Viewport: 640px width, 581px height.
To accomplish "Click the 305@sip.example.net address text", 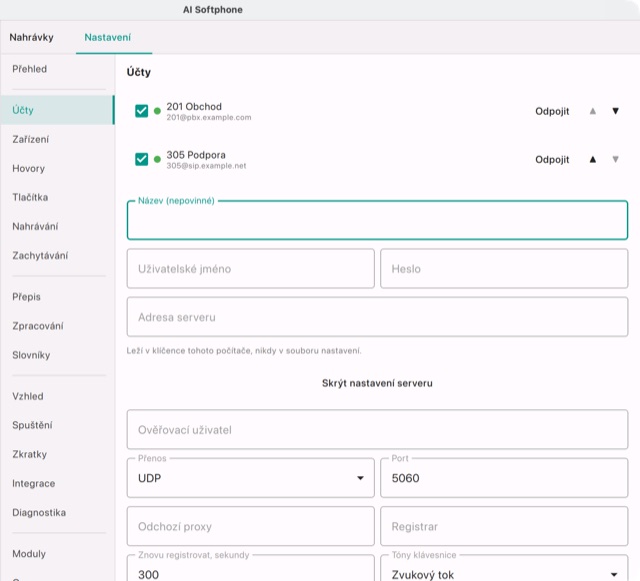I will (x=206, y=166).
